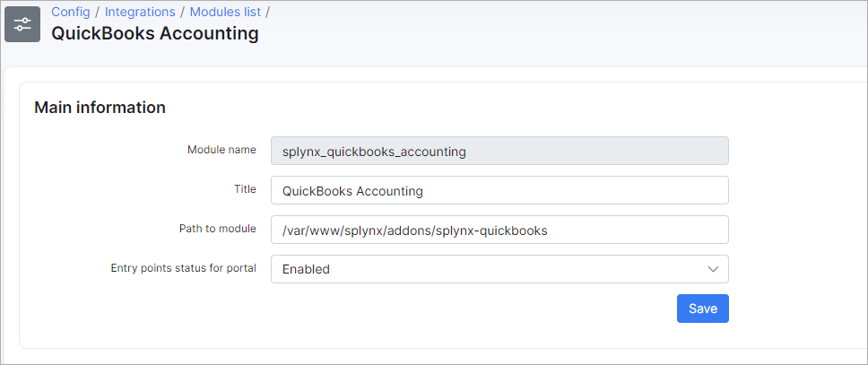Open the Entry points status dropdown
This screenshot has height=365, width=868.
(x=499, y=269)
